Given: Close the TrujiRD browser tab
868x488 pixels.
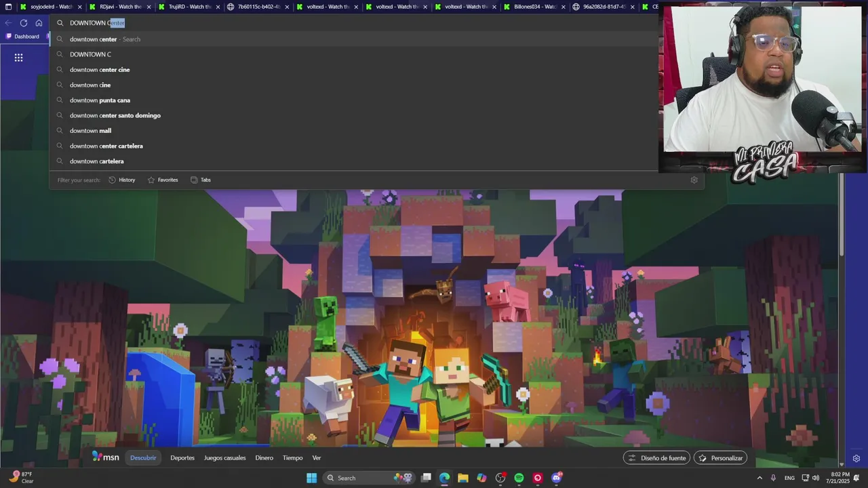Looking at the screenshot, I should 218,7.
